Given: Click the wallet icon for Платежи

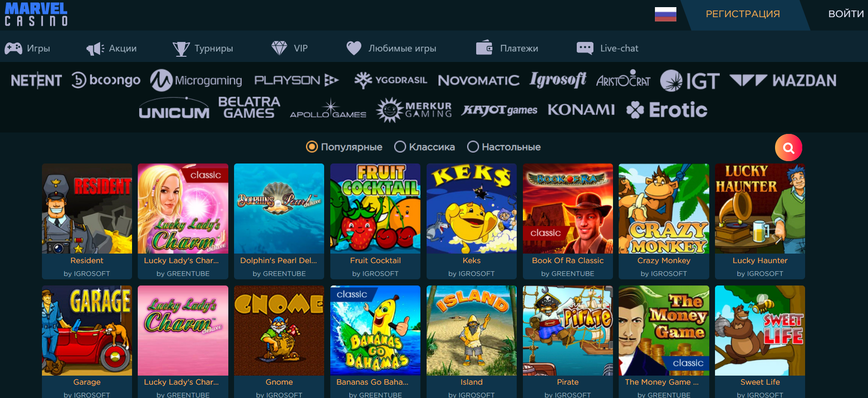Looking at the screenshot, I should [484, 48].
